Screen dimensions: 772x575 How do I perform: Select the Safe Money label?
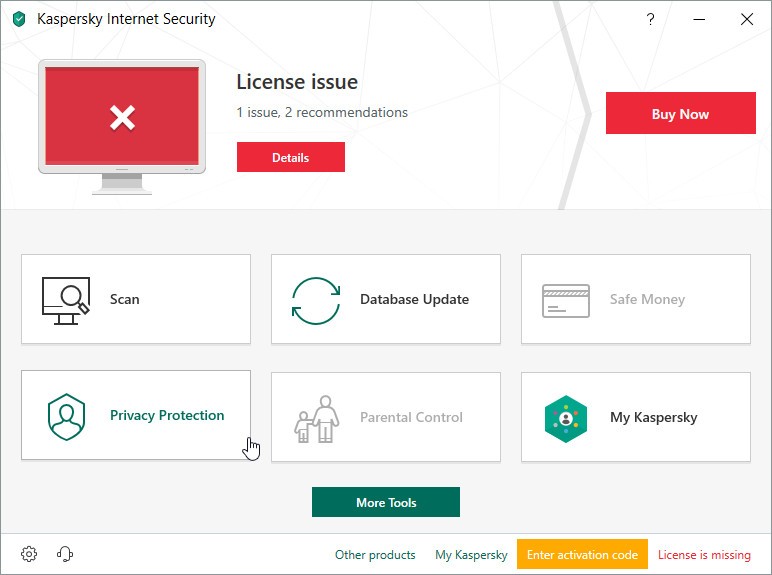click(647, 299)
